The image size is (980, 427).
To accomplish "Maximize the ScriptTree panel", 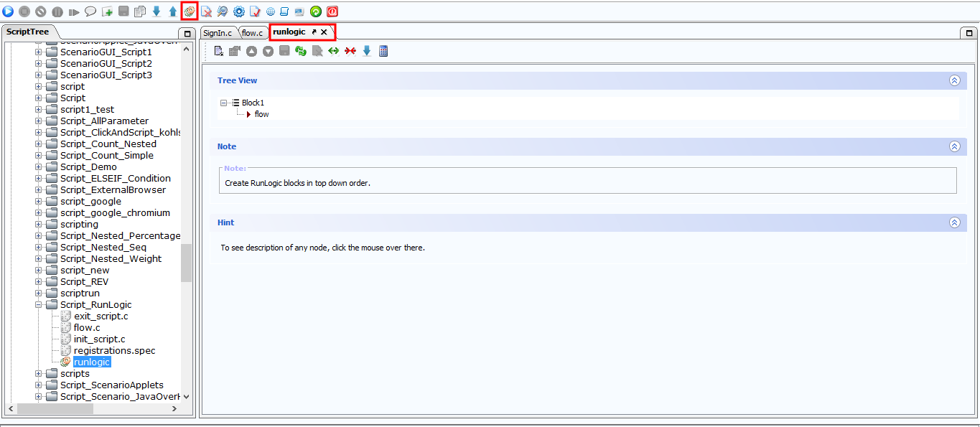I will (187, 33).
